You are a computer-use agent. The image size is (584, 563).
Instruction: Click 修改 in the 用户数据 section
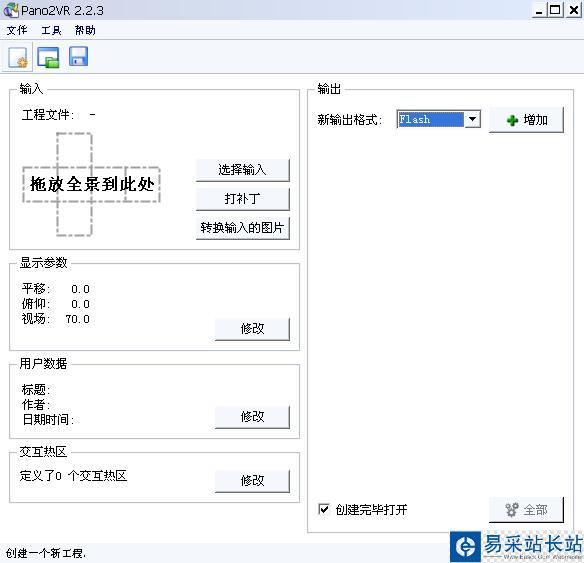pos(252,417)
